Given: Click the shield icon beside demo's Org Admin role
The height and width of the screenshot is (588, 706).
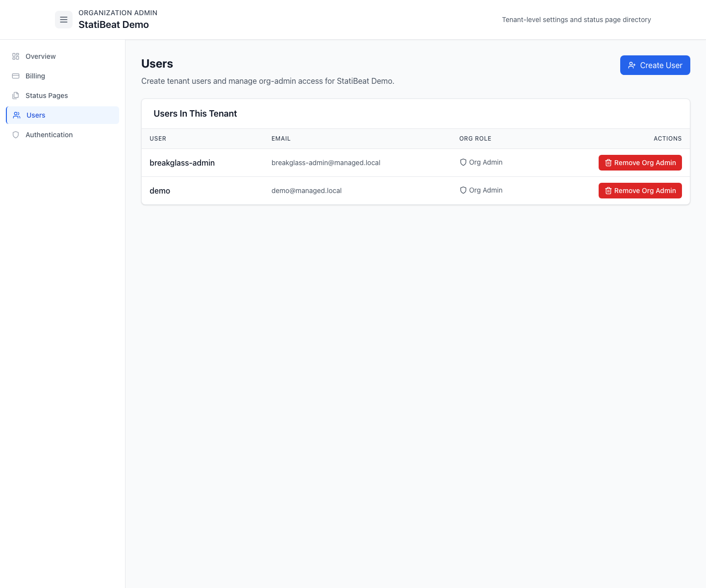Looking at the screenshot, I should coord(463,190).
